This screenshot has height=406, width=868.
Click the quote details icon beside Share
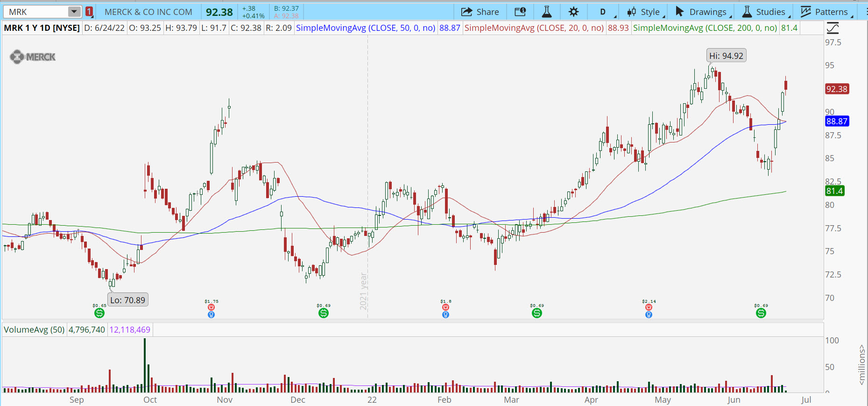coord(520,12)
